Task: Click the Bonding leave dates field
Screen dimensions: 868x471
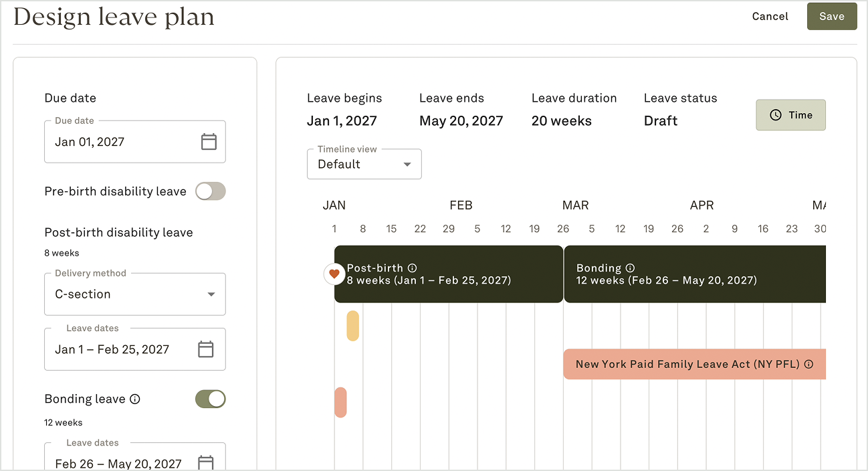Action: click(135, 457)
